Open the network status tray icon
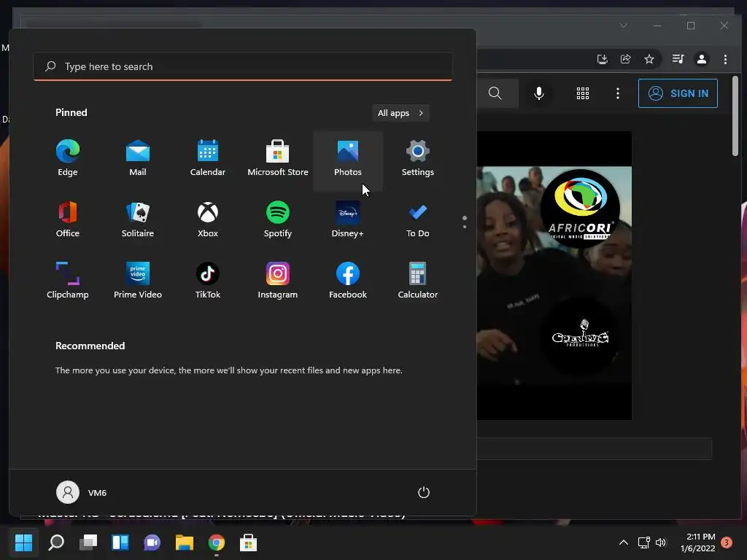The width and height of the screenshot is (747, 560). click(x=644, y=542)
